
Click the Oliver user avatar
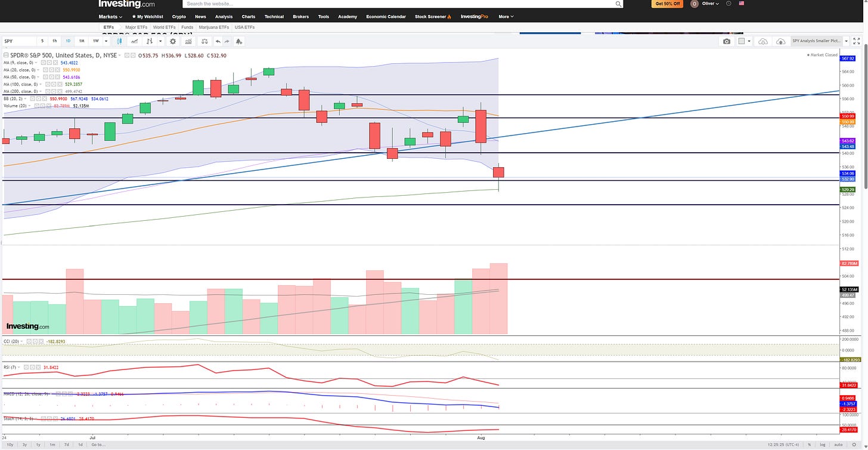pyautogui.click(x=695, y=4)
